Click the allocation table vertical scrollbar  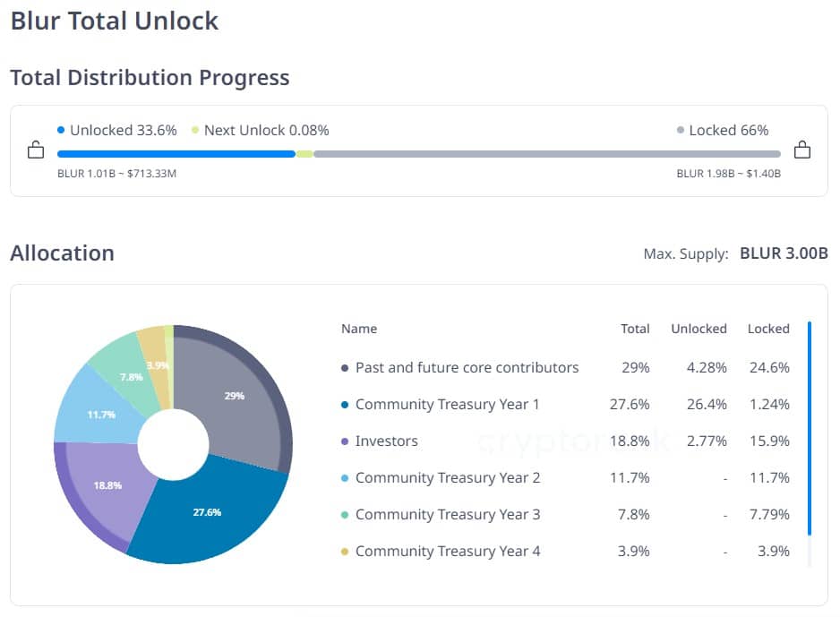click(x=810, y=428)
